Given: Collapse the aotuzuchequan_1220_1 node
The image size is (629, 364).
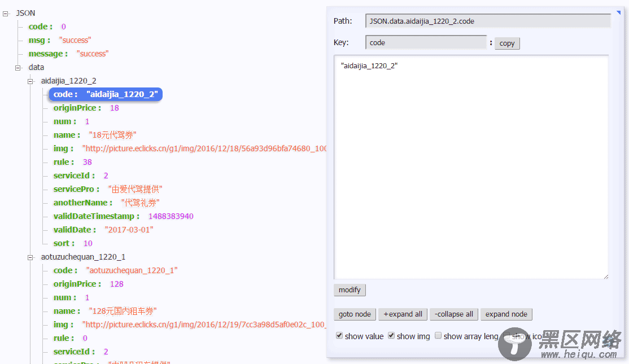Looking at the screenshot, I should [30, 257].
